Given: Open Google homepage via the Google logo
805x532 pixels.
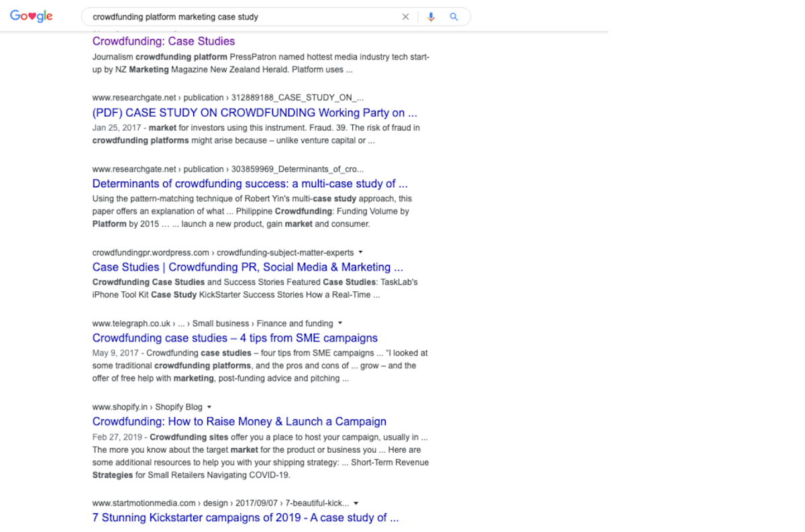Looking at the screenshot, I should 31,15.
